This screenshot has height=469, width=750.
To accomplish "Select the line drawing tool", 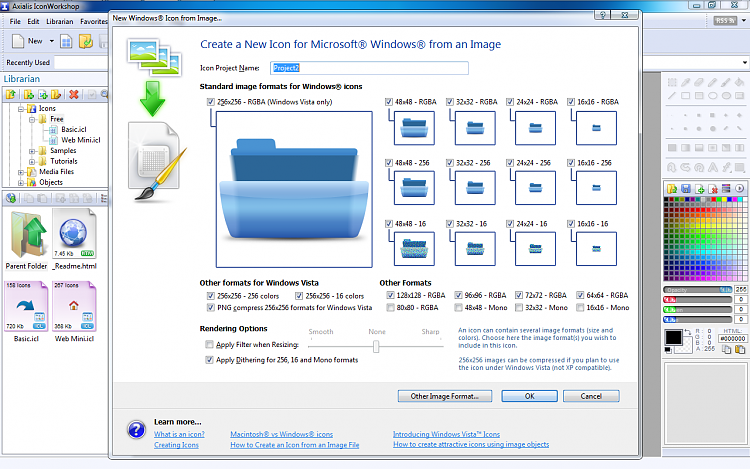I will pyautogui.click(x=672, y=96).
